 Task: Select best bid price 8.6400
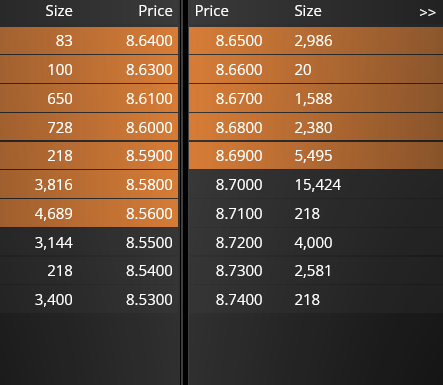pos(149,41)
